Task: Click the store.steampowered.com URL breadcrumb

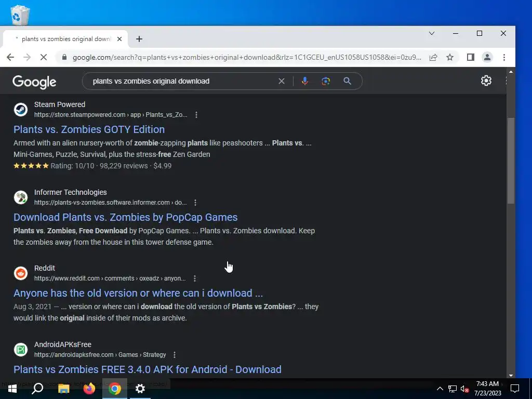Action: coord(111,115)
